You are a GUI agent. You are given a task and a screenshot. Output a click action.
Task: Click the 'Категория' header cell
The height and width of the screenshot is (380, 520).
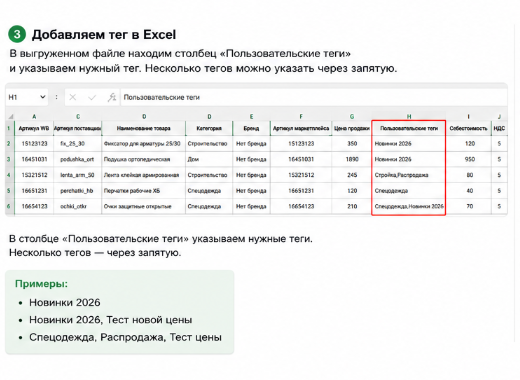209,128
